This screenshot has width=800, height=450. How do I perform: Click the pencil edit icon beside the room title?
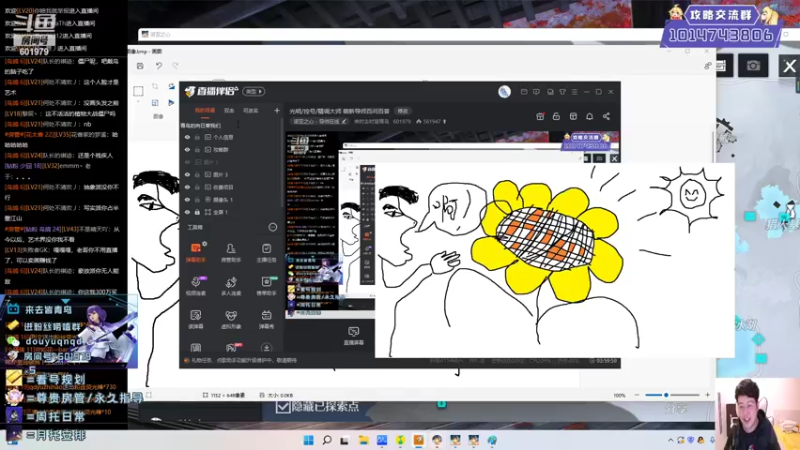tap(344, 121)
